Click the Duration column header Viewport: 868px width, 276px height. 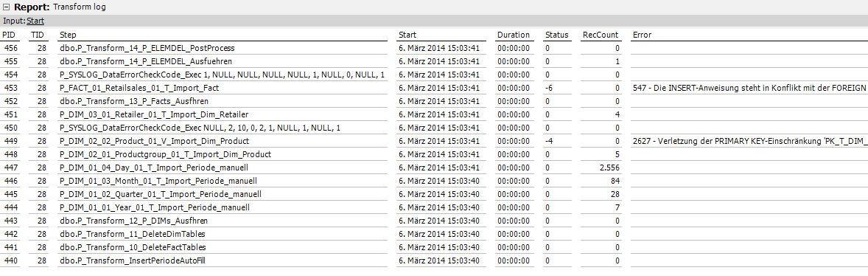[513, 35]
